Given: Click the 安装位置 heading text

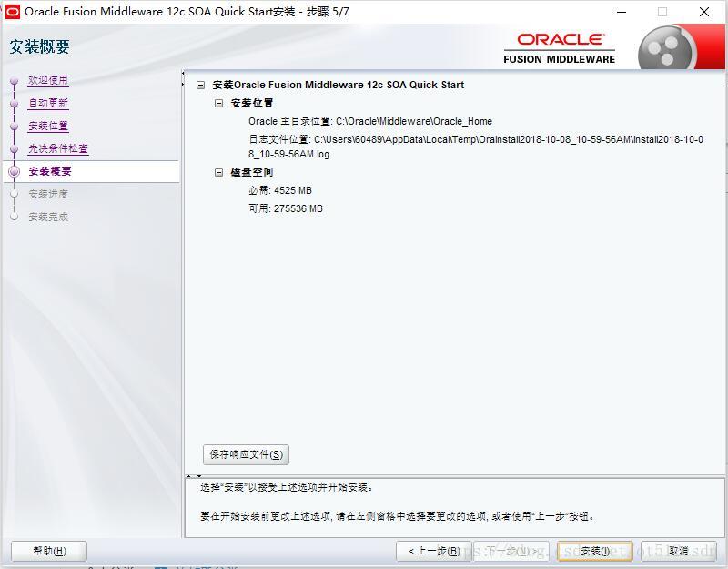Looking at the screenshot, I should 252,103.
